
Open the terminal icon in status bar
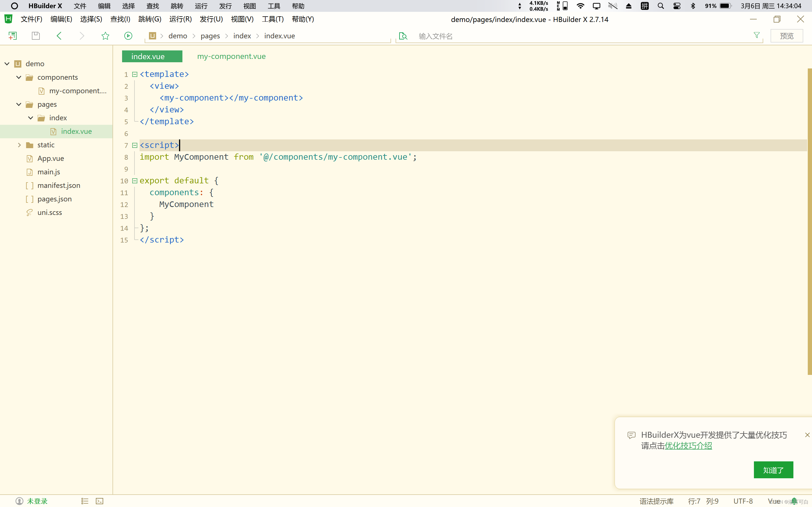click(100, 501)
